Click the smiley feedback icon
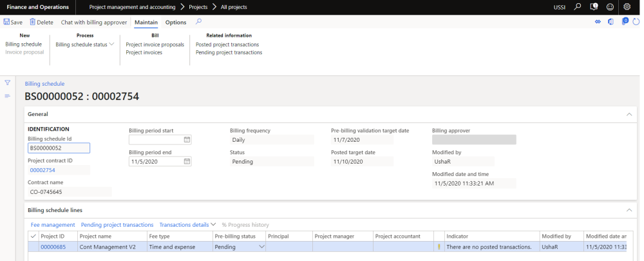 click(x=610, y=7)
